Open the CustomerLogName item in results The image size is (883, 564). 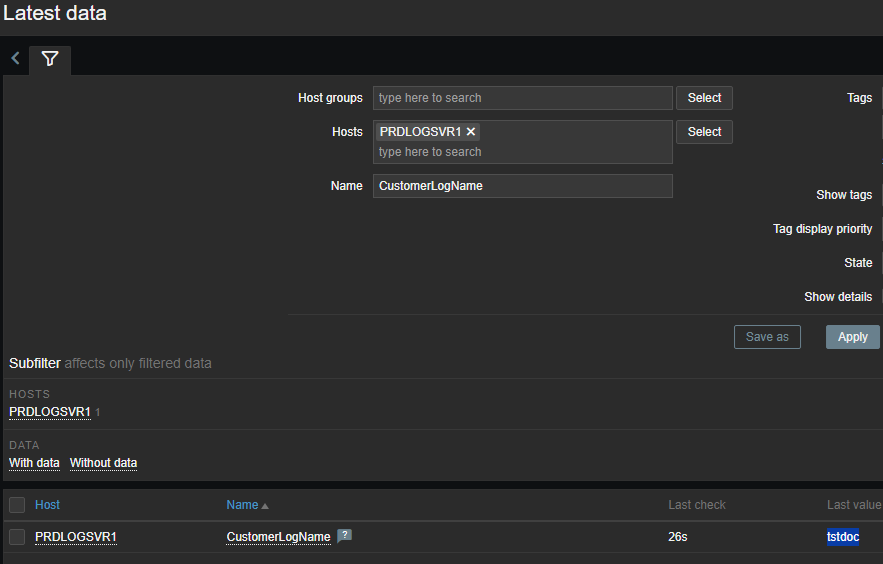[x=278, y=537]
